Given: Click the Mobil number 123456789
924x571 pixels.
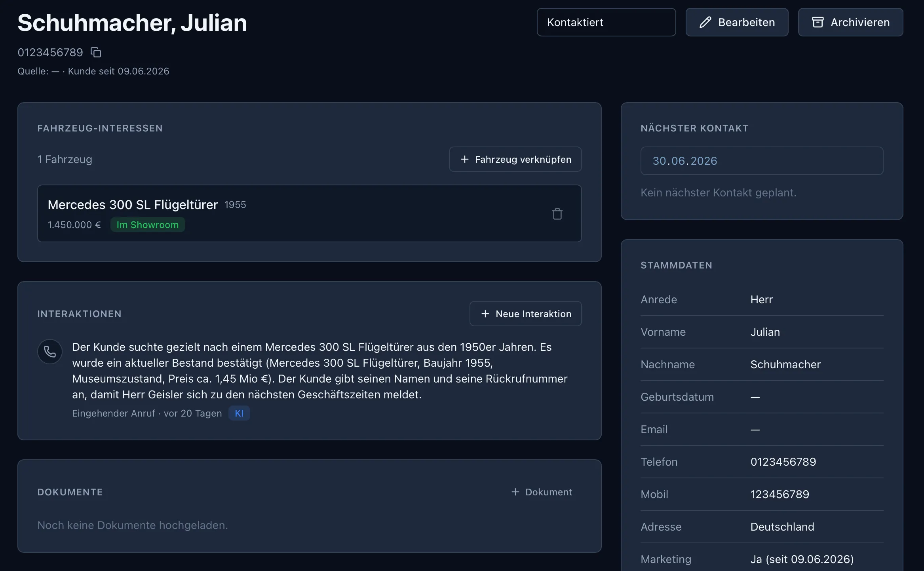Looking at the screenshot, I should pos(780,494).
